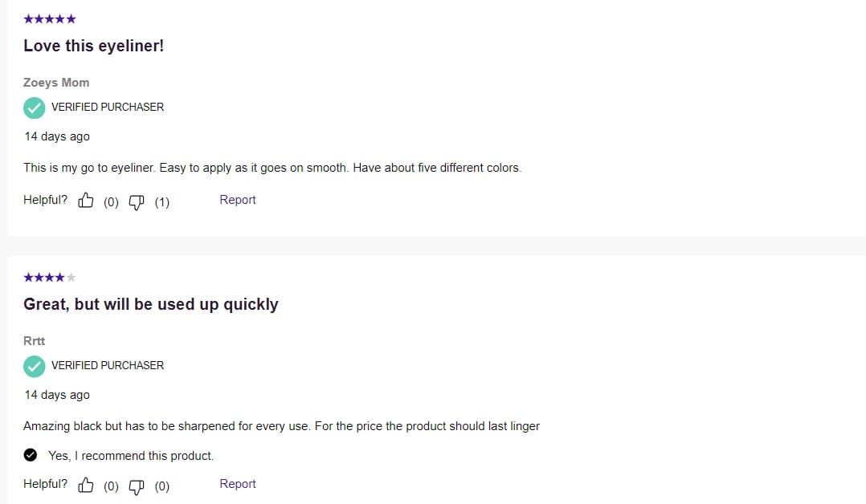
Task: Click the green verified checkmark under Rrtt
Action: (35, 366)
